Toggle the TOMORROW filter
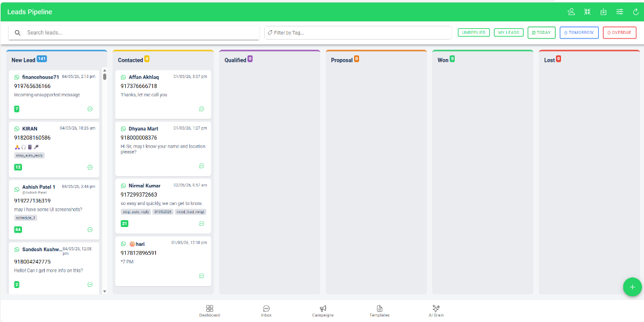 (x=579, y=33)
